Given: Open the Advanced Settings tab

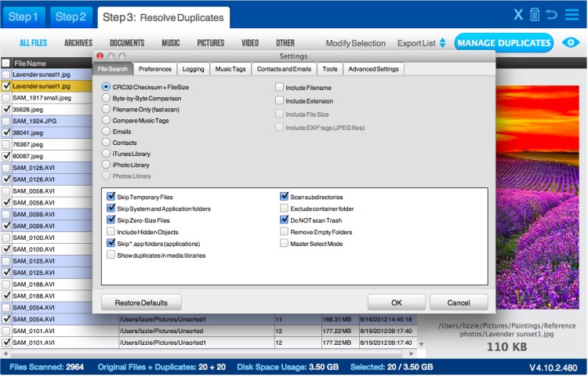Looking at the screenshot, I should 373,69.
